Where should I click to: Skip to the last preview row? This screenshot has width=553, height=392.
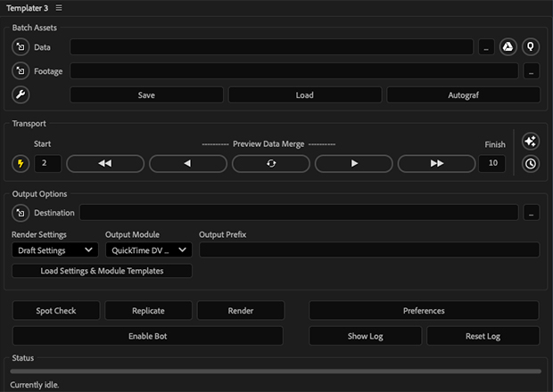click(x=437, y=164)
